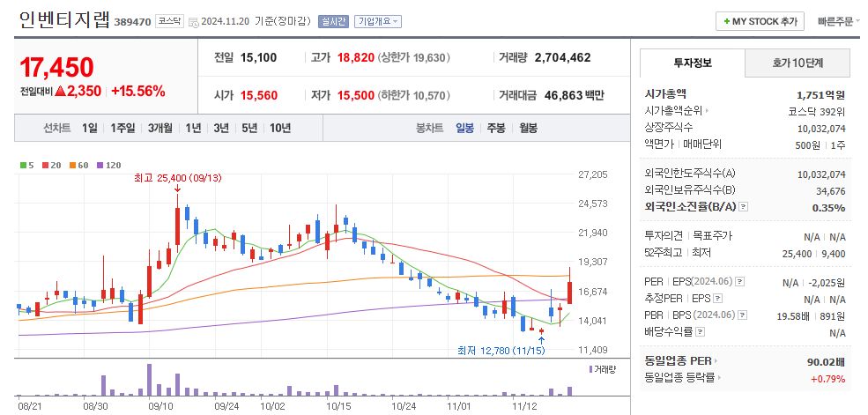Screen dimensions: 868x415
Task: Click the blue arrow above 최저 12,780 label
Action: click(x=541, y=340)
